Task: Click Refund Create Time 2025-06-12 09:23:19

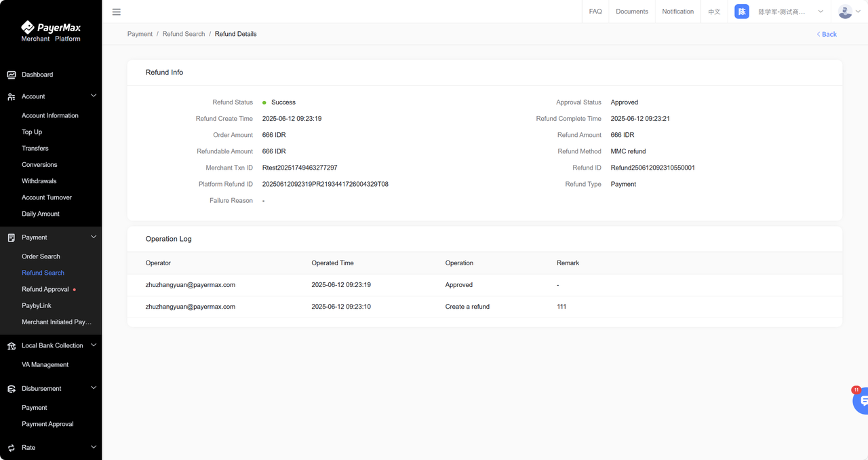Action: (x=292, y=119)
